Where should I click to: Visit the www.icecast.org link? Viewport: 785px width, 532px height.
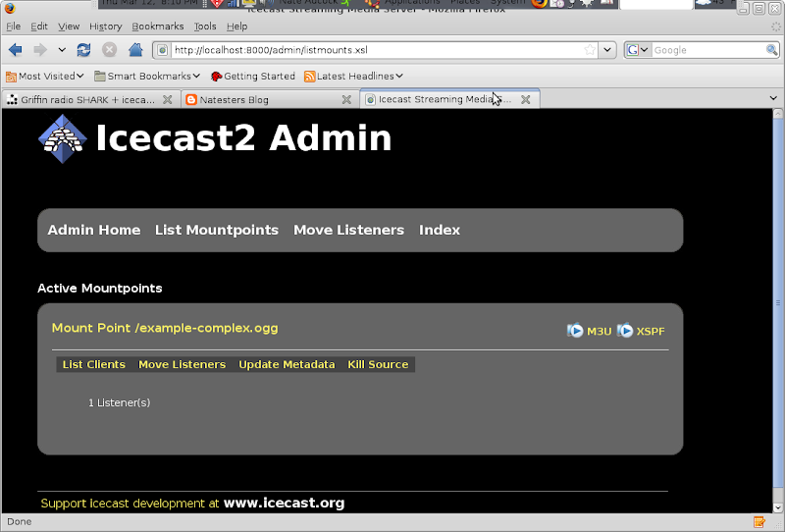point(284,503)
